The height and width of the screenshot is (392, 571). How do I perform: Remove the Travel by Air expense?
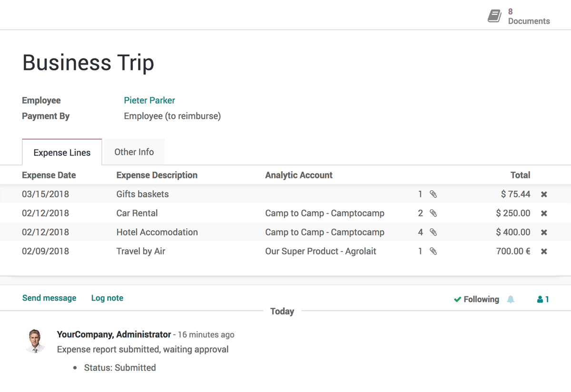[x=544, y=251]
